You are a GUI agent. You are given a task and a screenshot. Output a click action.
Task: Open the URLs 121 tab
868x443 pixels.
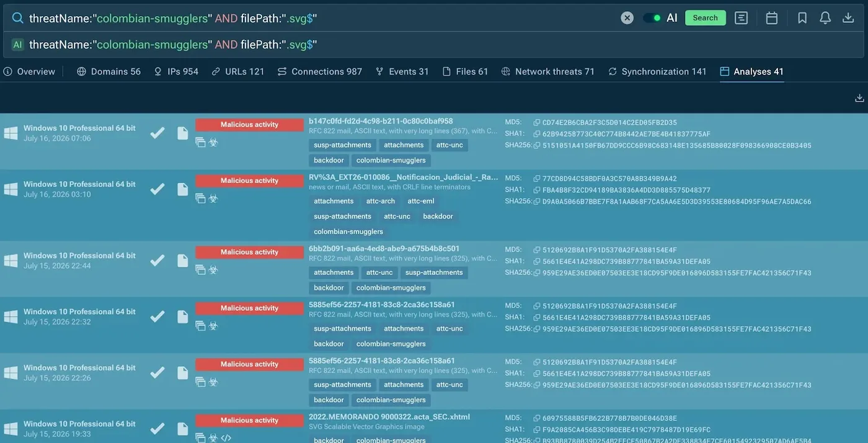pyautogui.click(x=238, y=71)
